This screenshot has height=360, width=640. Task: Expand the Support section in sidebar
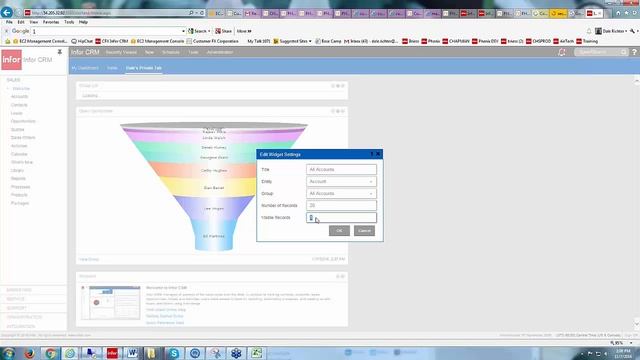pyautogui.click(x=17, y=308)
